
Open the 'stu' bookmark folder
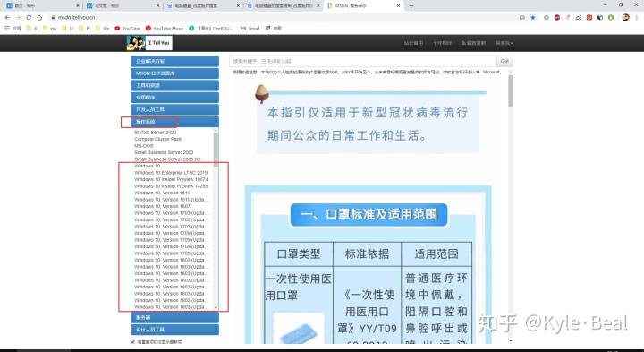pyautogui.click(x=50, y=29)
